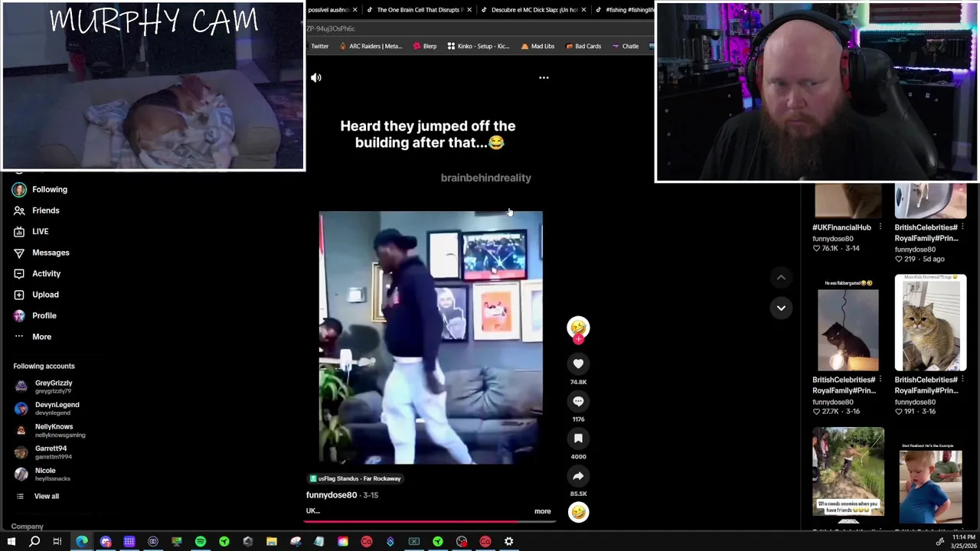Like the video with the heart icon

click(x=578, y=364)
